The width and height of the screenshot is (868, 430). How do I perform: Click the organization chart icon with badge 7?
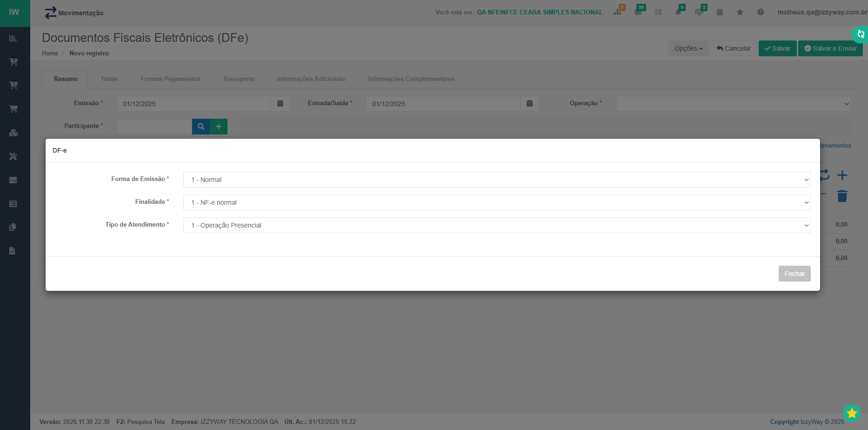click(618, 12)
